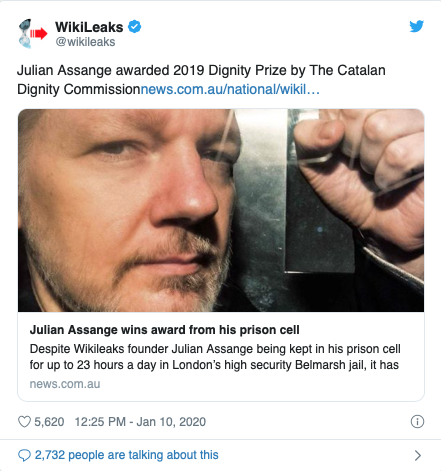
Task: Open the article preview photo
Action: [221, 210]
